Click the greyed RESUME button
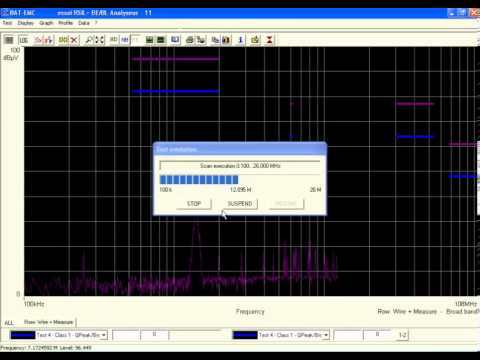Viewport: 480px width, 360px height. click(286, 204)
